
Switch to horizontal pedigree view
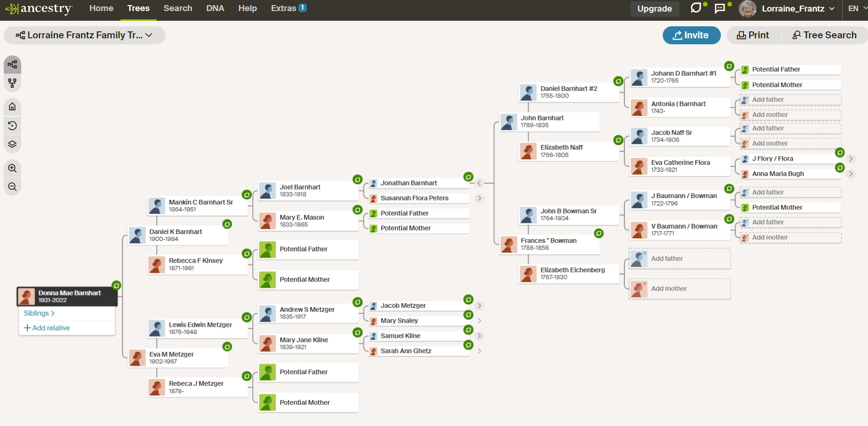tap(12, 65)
